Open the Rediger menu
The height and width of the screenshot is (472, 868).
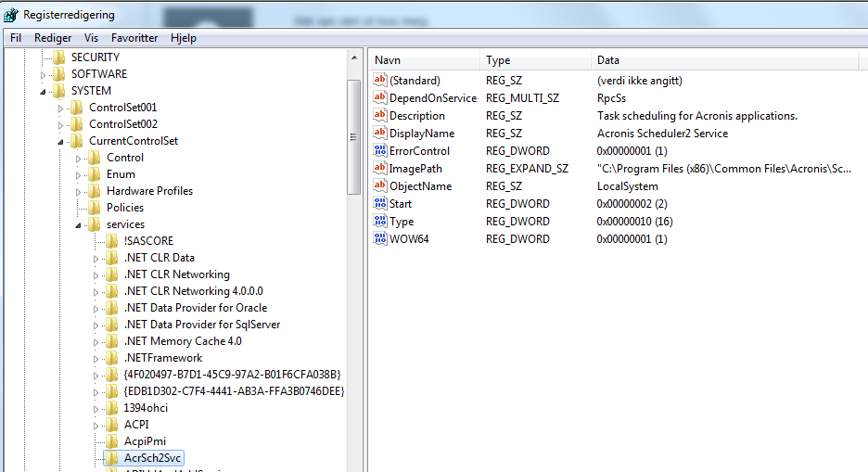(53, 38)
